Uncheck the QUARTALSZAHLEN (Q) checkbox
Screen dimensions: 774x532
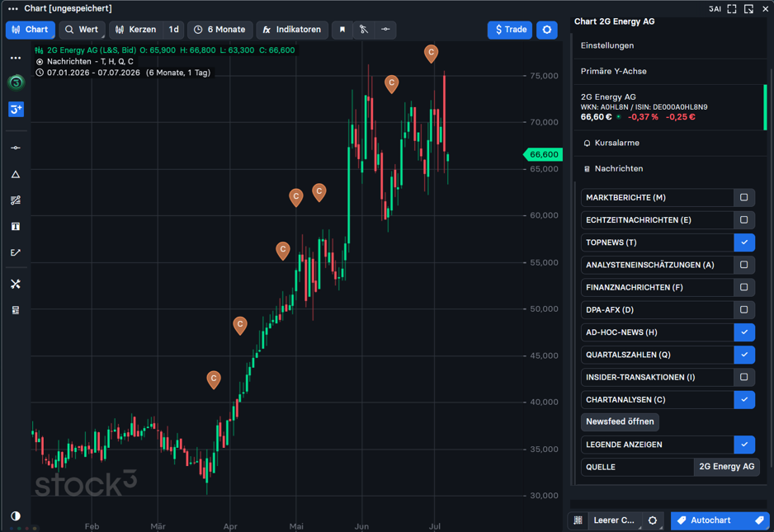744,355
